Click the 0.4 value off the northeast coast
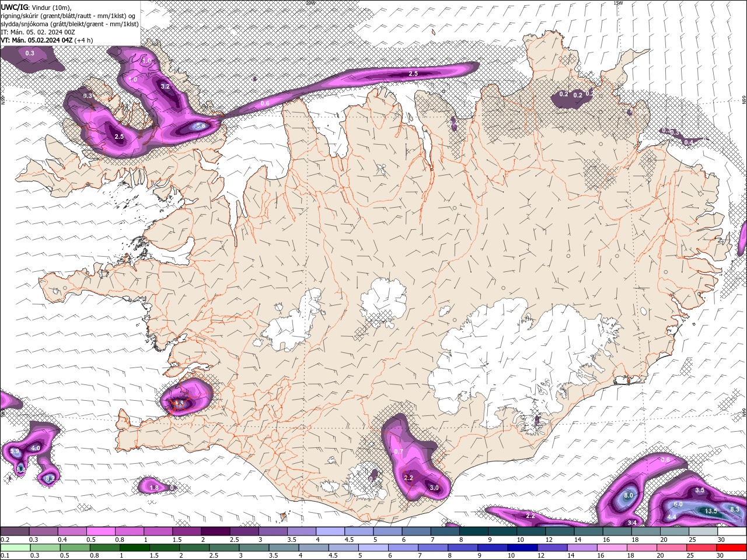Screen dimensions: 747x560 pos(689,142)
